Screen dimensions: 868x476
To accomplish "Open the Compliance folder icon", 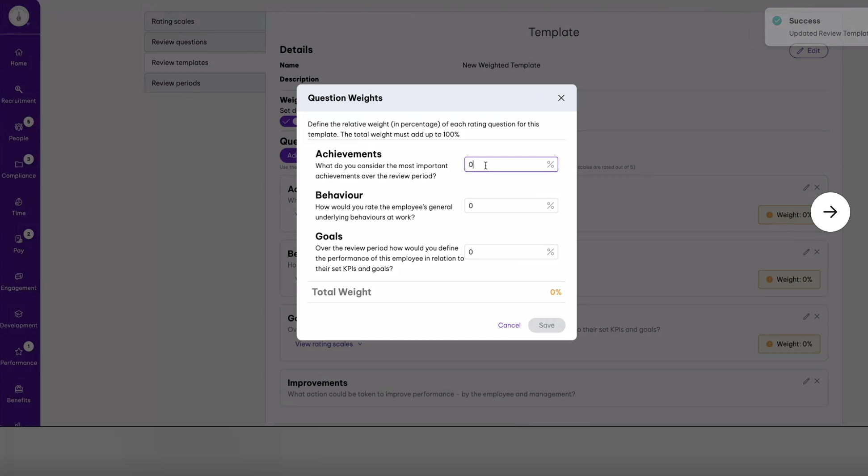I will 18,164.
